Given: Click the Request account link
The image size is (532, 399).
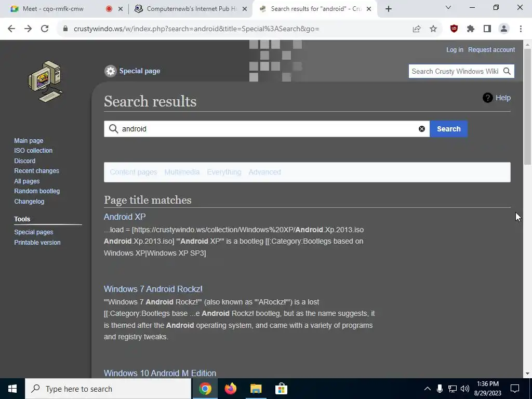Looking at the screenshot, I should [x=491, y=50].
